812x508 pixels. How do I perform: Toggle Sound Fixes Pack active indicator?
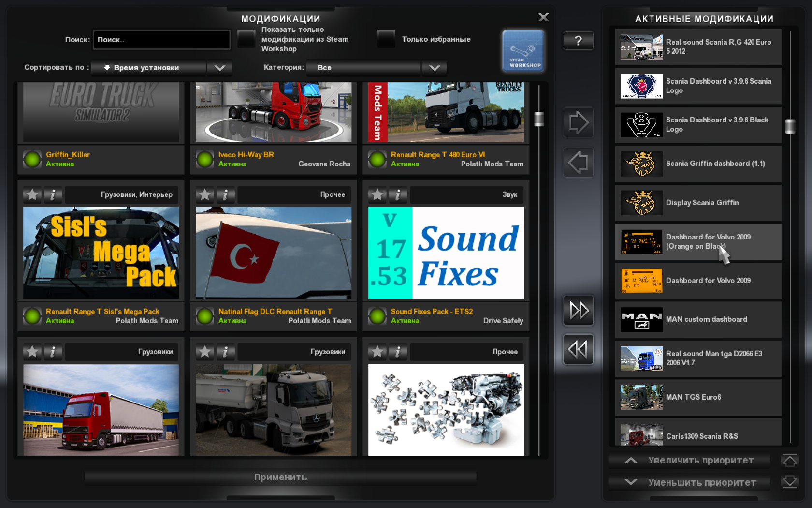377,316
